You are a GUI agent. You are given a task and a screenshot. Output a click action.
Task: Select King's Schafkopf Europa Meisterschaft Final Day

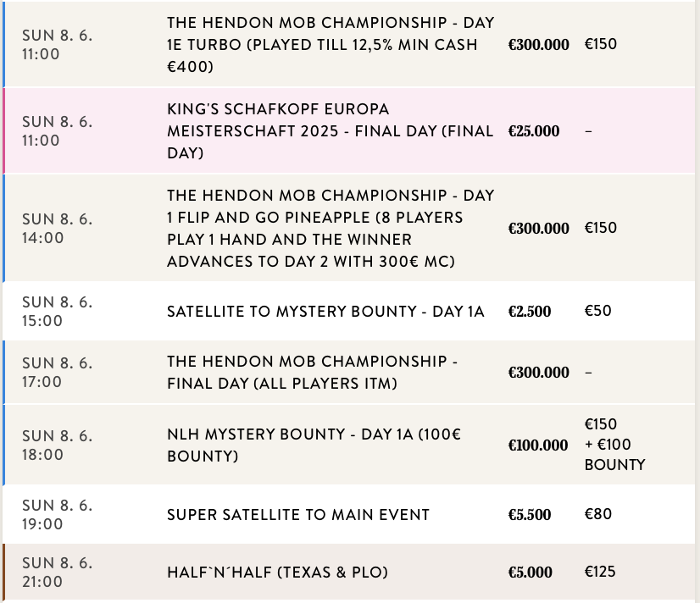[x=331, y=131]
